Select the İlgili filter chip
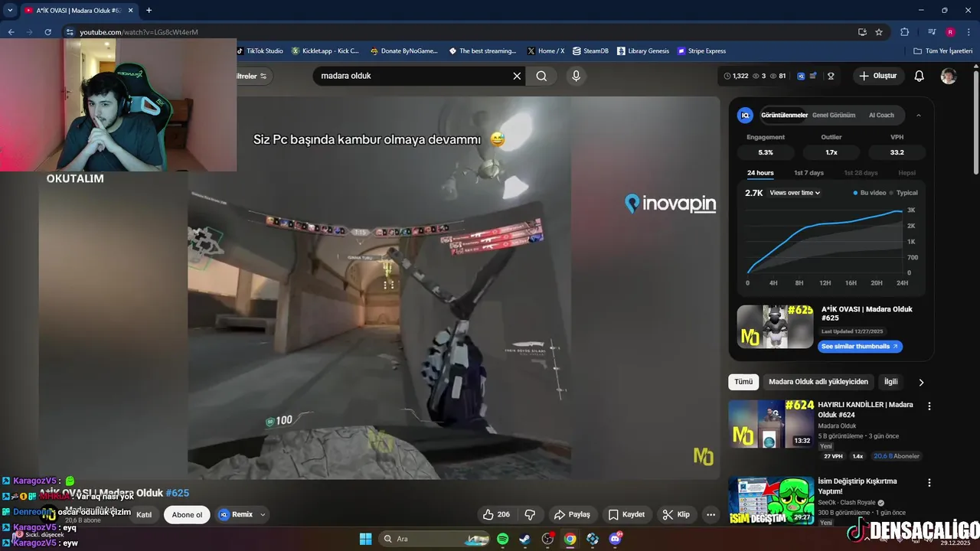 891,382
